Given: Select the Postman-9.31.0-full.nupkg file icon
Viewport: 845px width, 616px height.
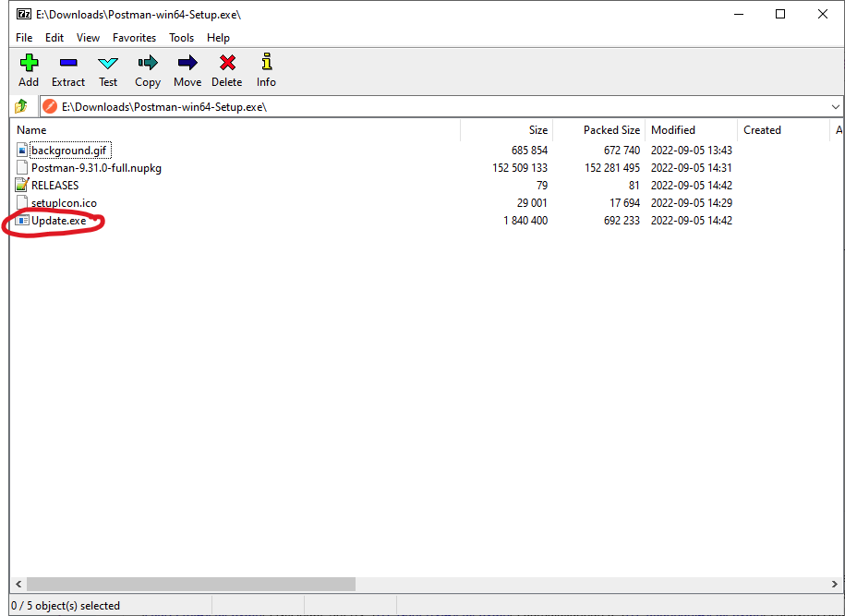Looking at the screenshot, I should click(21, 167).
